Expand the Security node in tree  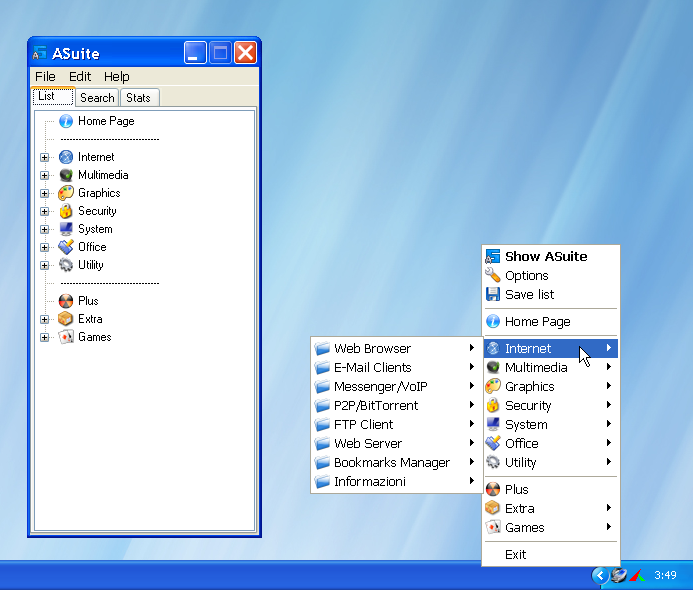(44, 211)
